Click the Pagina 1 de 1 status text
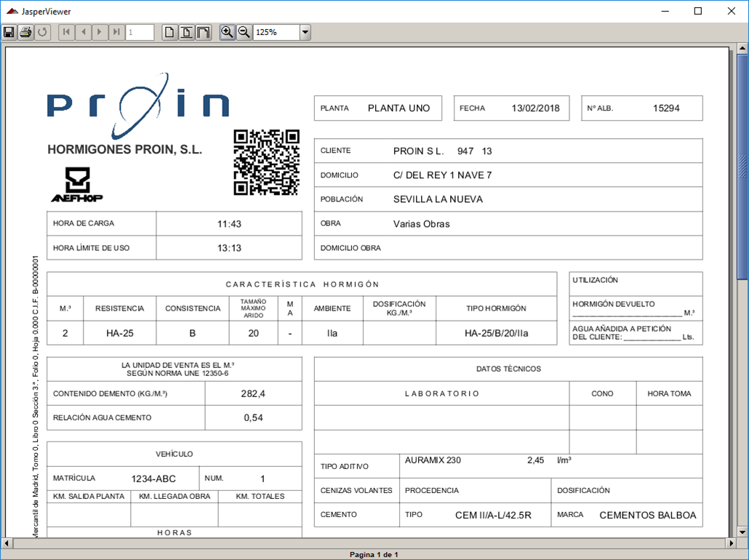749x560 pixels. 374,554
